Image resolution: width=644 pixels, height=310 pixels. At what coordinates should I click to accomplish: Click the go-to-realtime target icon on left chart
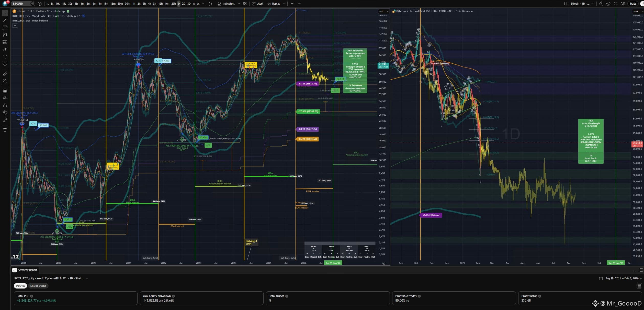383,263
